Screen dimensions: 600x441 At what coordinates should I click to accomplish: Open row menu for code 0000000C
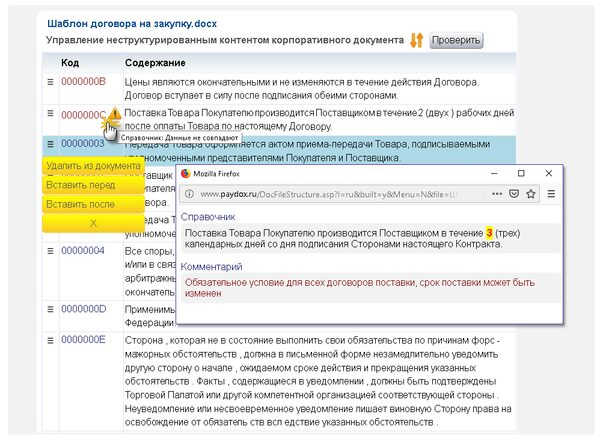[x=50, y=115]
